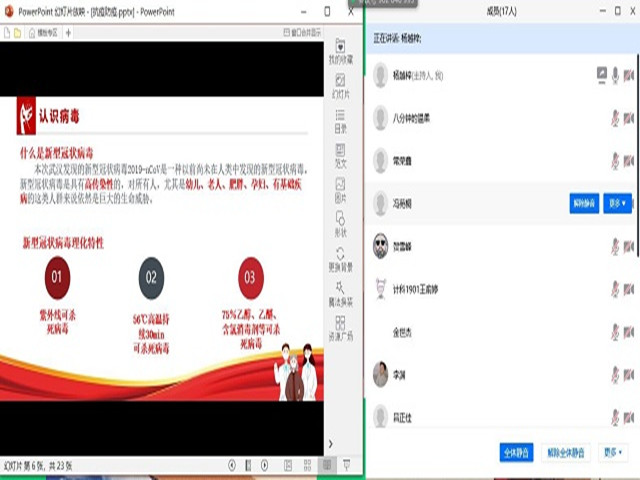Click the 全体静音 mute all button
The image size is (640, 480).
click(x=516, y=452)
